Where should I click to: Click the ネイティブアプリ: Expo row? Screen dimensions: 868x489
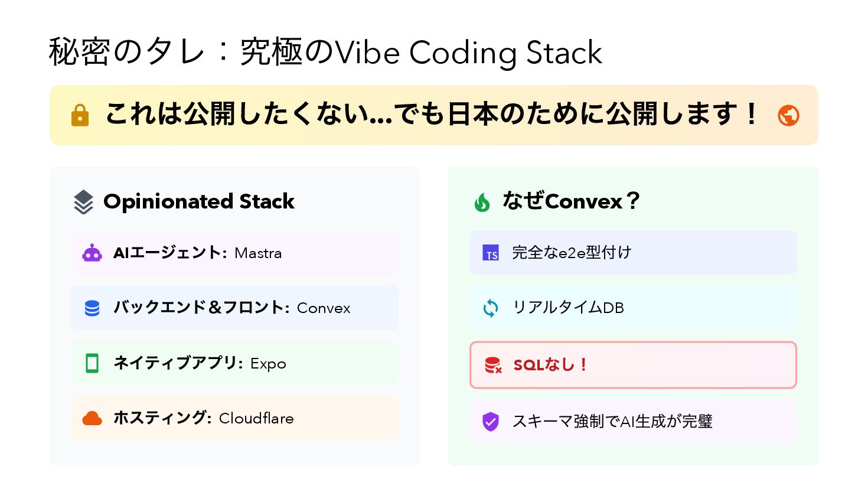(x=234, y=363)
